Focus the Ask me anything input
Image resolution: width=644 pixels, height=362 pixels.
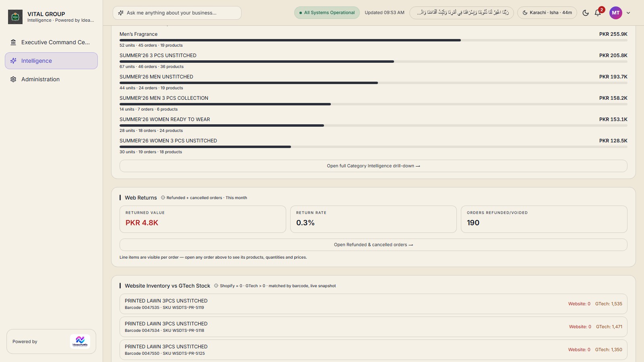pos(177,13)
